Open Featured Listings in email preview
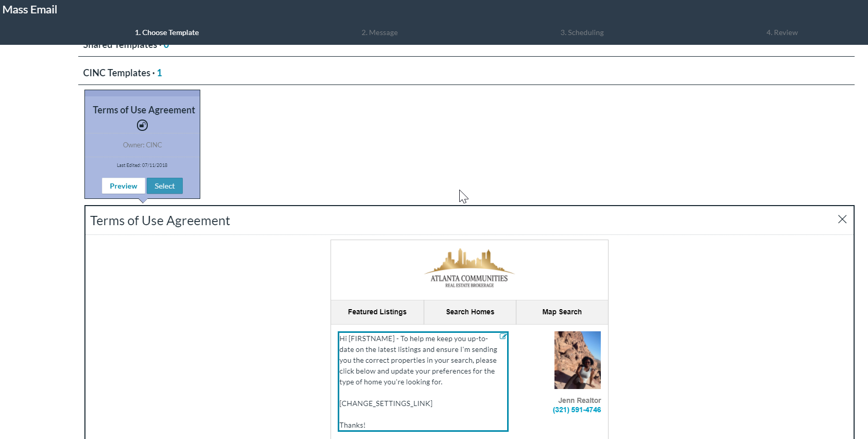The width and height of the screenshot is (868, 439). coord(377,312)
